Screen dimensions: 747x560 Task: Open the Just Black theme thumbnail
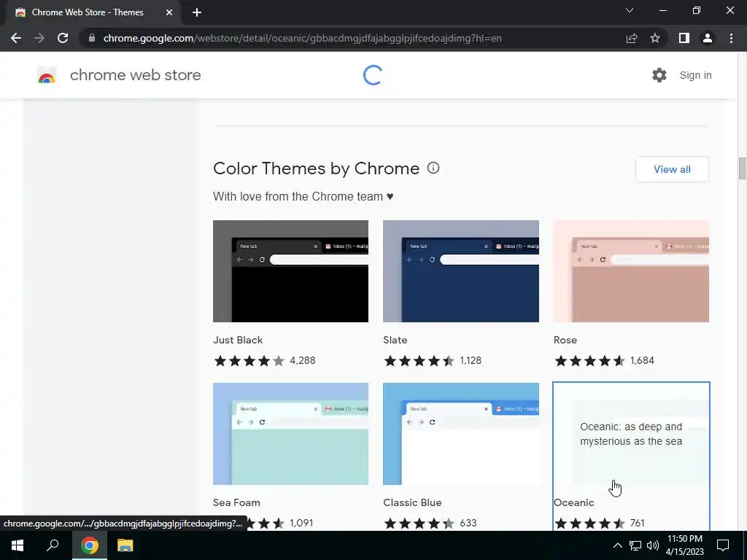click(x=290, y=271)
